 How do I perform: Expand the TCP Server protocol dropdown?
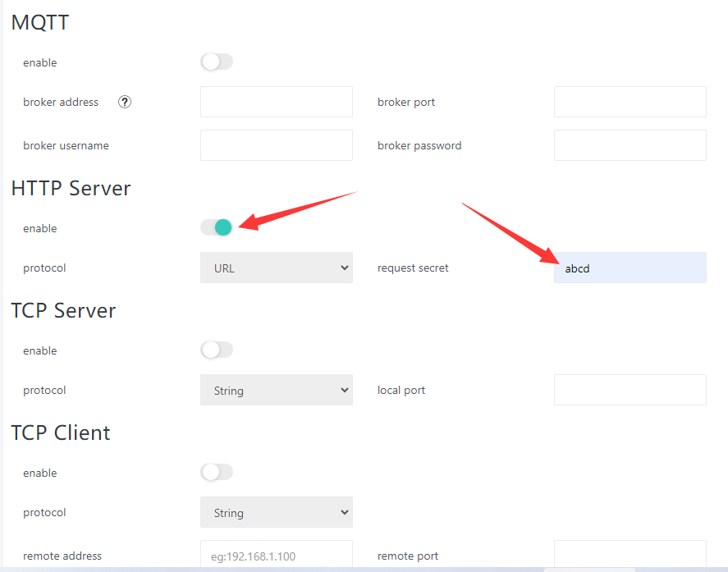tap(276, 391)
